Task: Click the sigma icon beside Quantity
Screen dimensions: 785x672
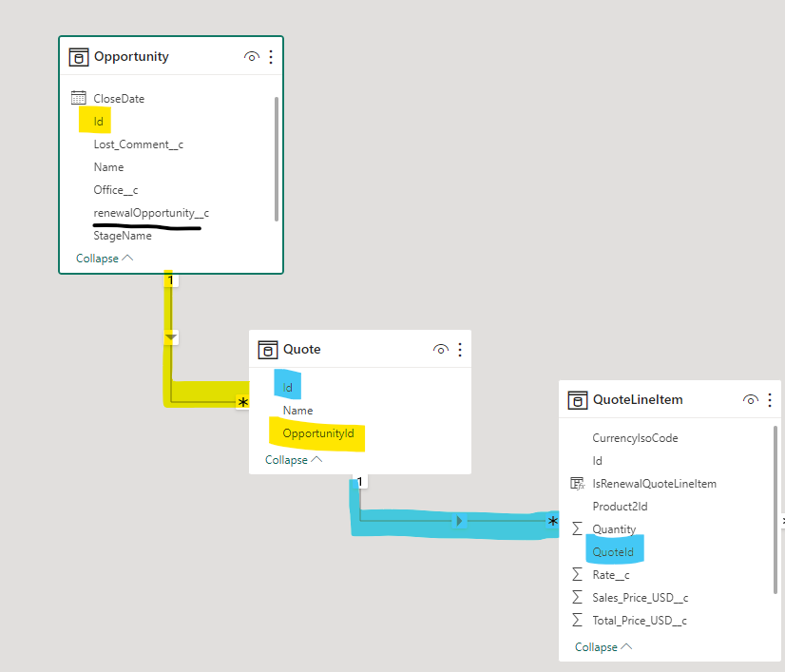Action: tap(577, 528)
